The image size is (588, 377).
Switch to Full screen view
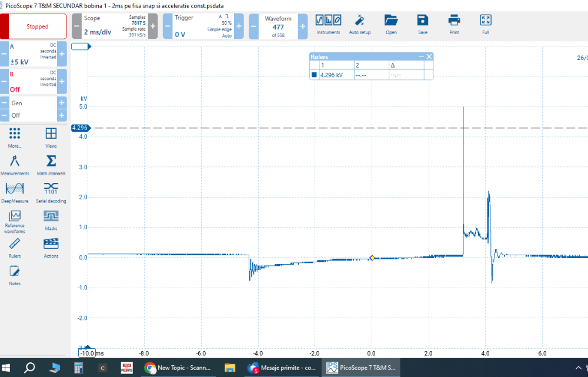tap(486, 24)
